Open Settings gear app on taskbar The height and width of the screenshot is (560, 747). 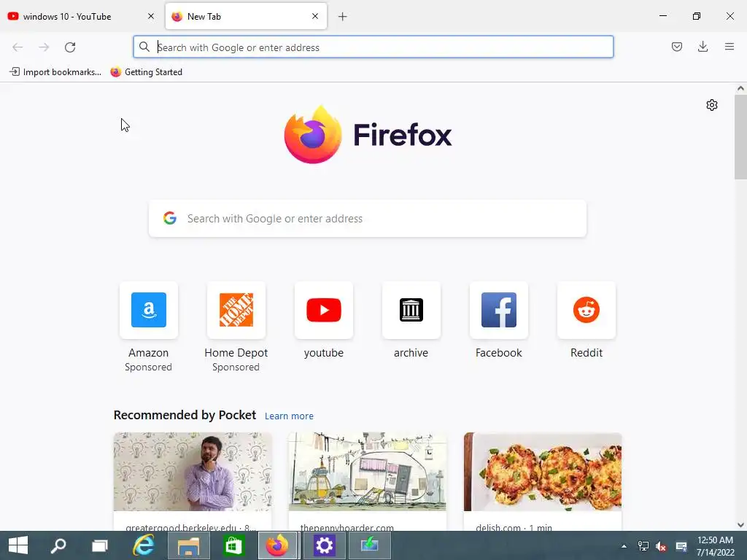tap(324, 545)
